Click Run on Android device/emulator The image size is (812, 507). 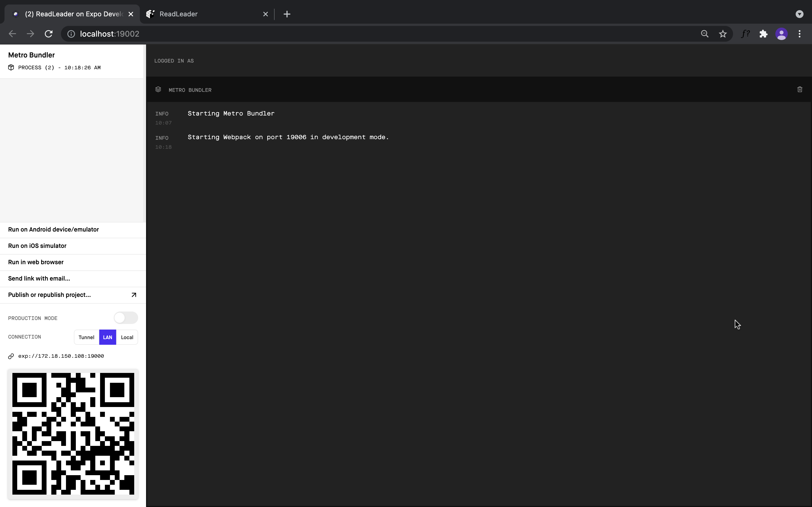click(x=53, y=230)
